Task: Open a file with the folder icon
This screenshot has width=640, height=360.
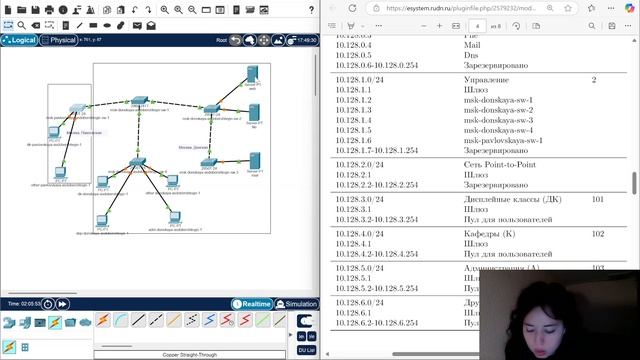Action: coord(22,10)
